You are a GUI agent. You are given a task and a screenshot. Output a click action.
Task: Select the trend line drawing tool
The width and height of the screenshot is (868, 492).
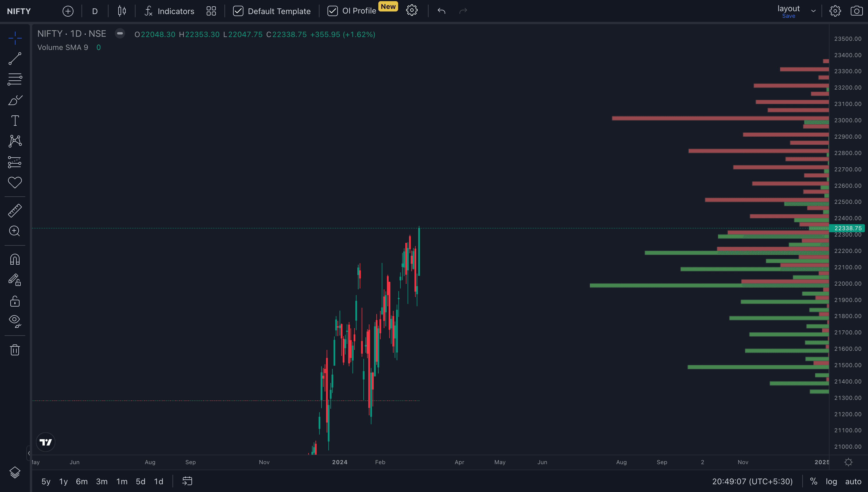(x=15, y=59)
